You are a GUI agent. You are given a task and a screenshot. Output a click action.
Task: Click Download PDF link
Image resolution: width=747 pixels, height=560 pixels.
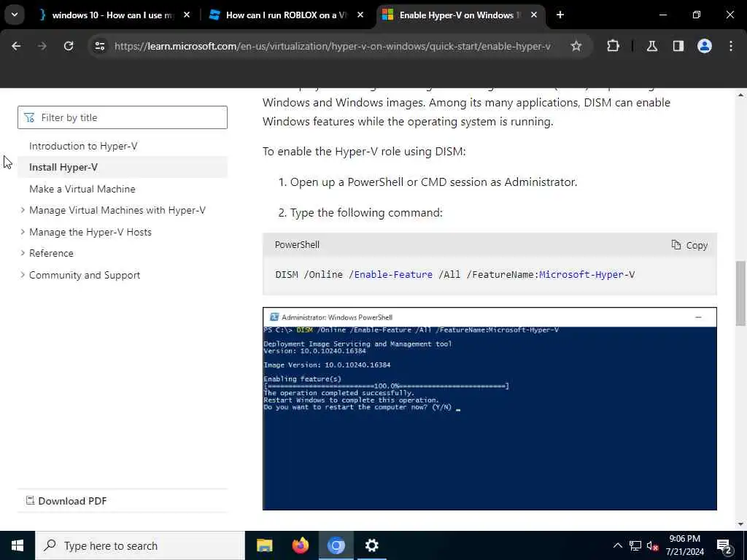[66, 501]
